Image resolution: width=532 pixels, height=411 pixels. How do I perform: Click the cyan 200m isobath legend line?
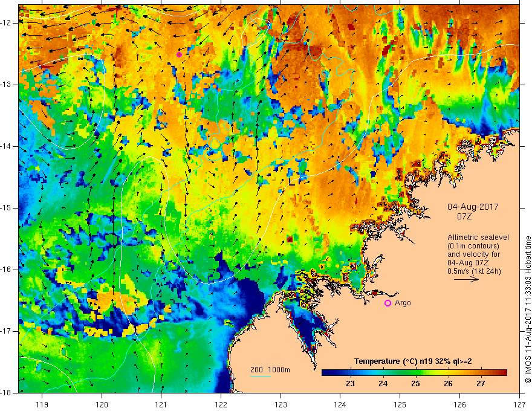point(260,376)
